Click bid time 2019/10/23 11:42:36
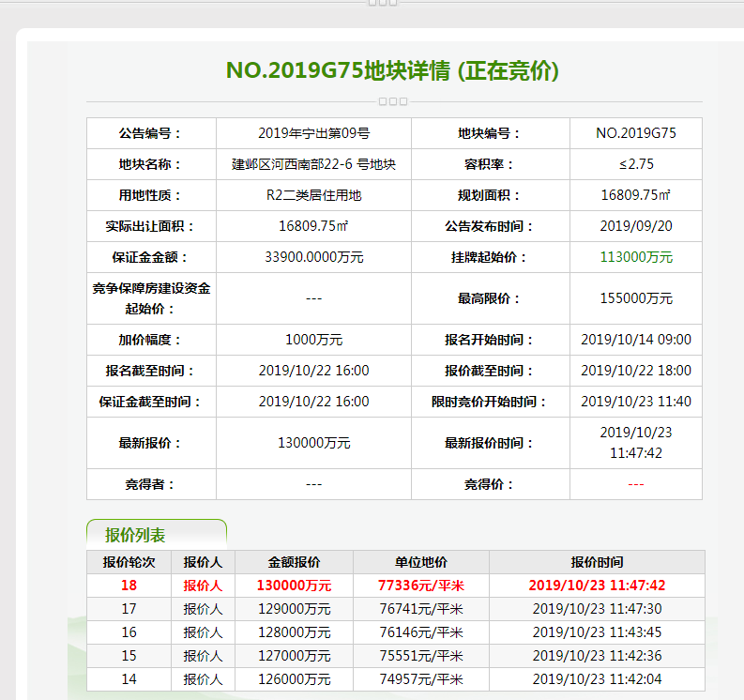 [597, 656]
